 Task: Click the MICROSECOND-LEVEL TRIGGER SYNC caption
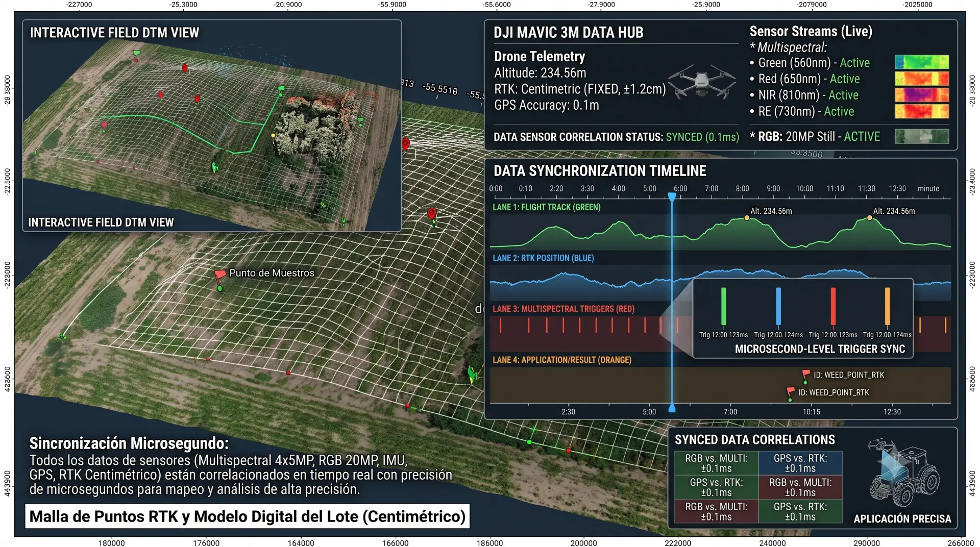tap(820, 349)
